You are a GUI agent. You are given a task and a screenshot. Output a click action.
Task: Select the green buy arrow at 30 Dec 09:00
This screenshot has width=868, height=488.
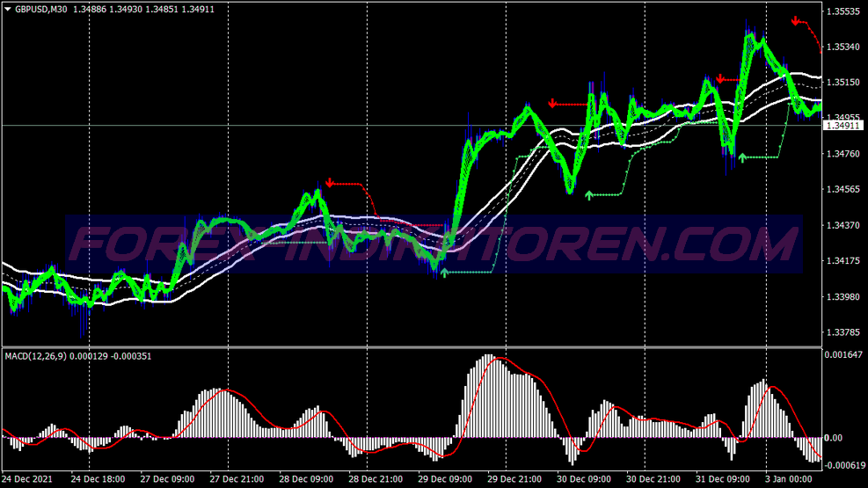[589, 194]
